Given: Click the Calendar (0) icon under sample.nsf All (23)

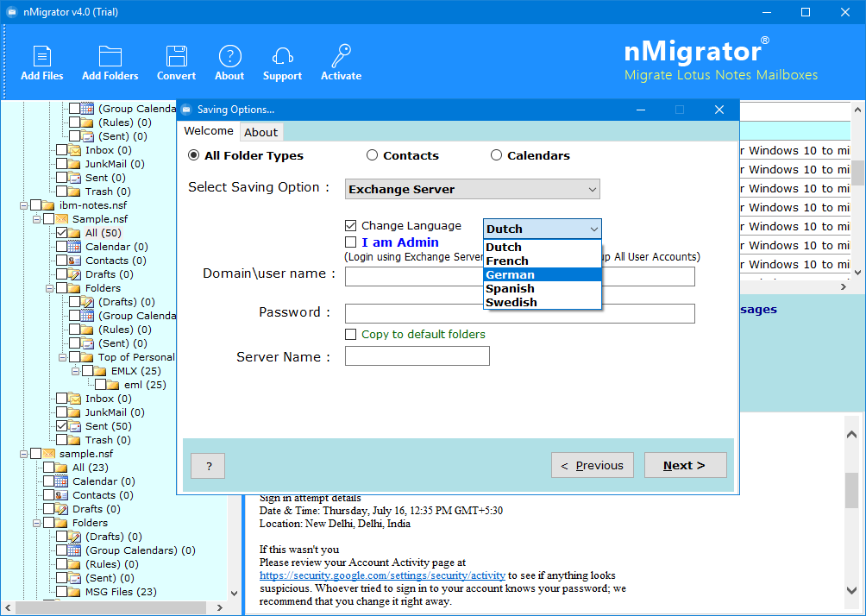Looking at the screenshot, I should click(61, 481).
